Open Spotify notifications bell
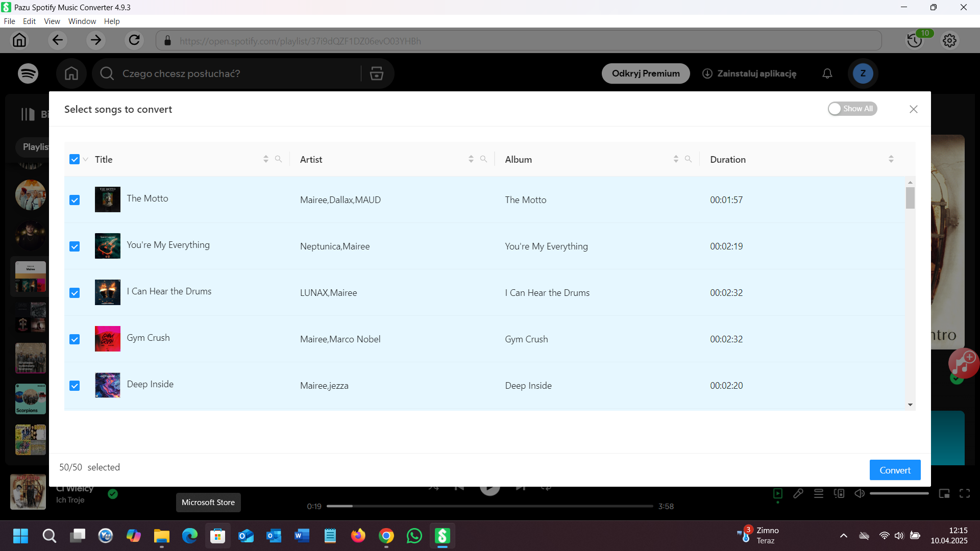The width and height of the screenshot is (980, 551). 827,73
